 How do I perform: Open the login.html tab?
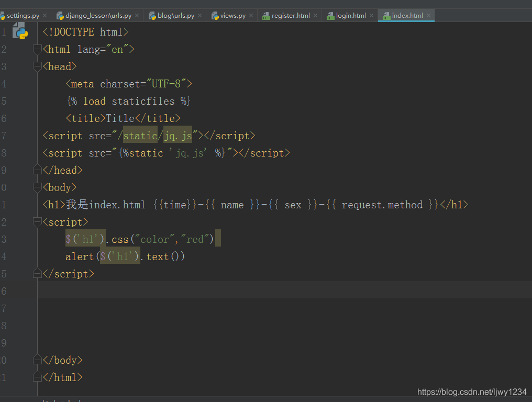coord(351,16)
